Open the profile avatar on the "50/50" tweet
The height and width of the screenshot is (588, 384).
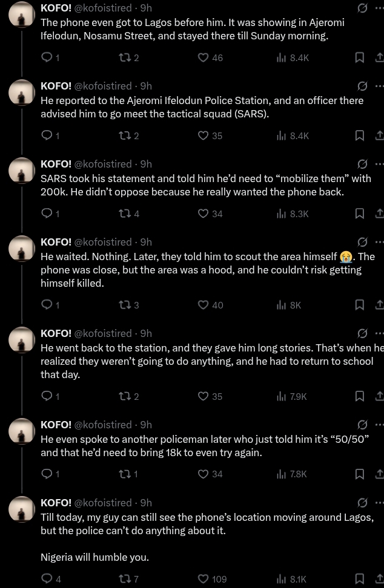(x=22, y=432)
